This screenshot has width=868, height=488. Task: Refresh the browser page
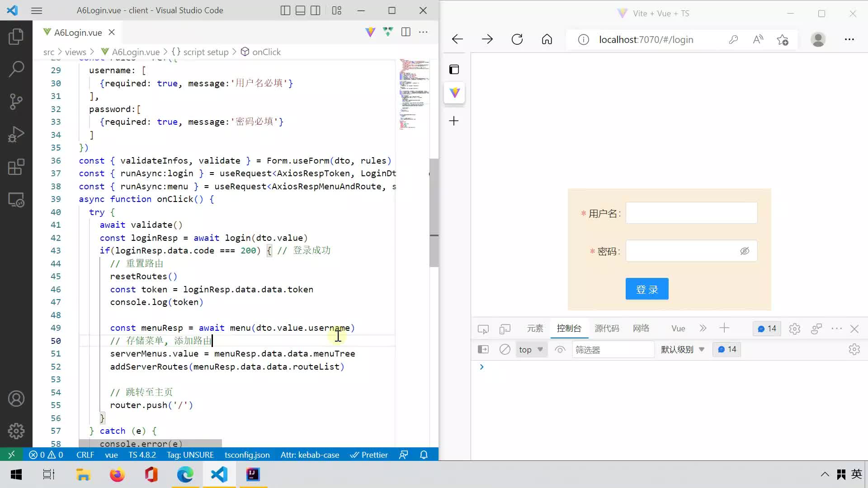click(x=517, y=39)
